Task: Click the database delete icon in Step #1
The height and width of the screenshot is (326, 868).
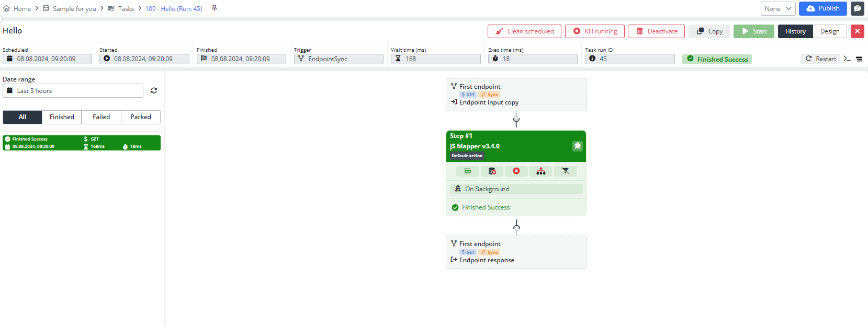Action: point(492,171)
